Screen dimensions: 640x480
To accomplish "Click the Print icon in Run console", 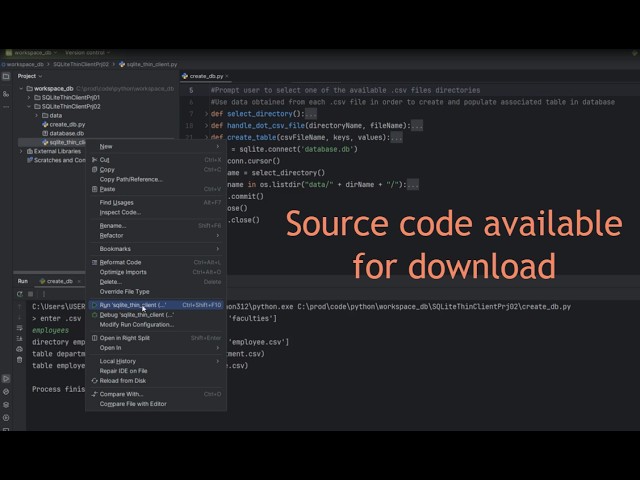I will tap(20, 349).
